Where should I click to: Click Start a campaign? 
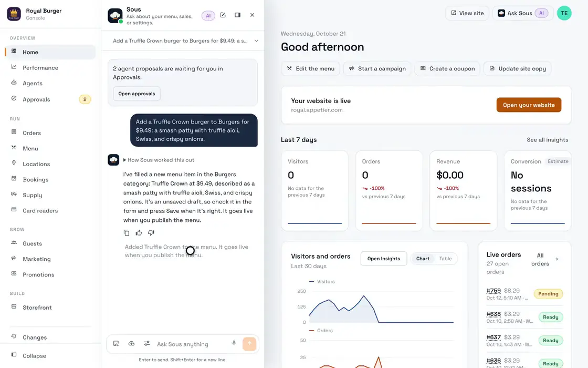click(x=377, y=69)
